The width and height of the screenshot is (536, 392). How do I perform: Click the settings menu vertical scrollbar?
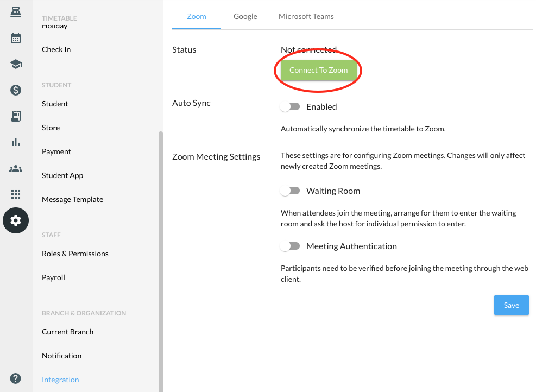click(160, 261)
